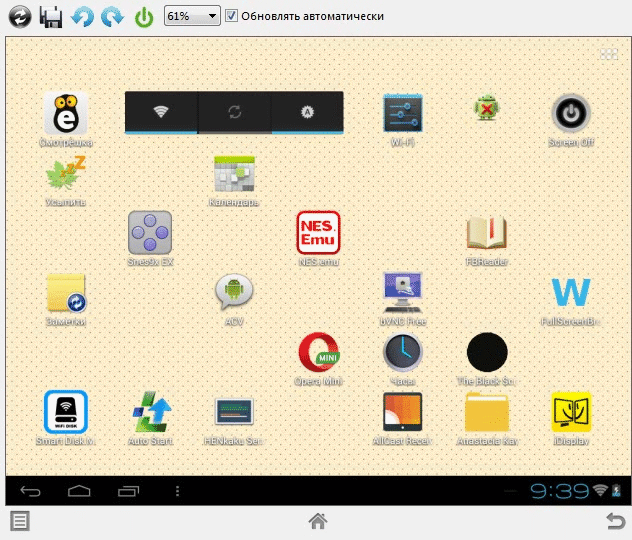Click the save floppy disk icon

click(51, 17)
